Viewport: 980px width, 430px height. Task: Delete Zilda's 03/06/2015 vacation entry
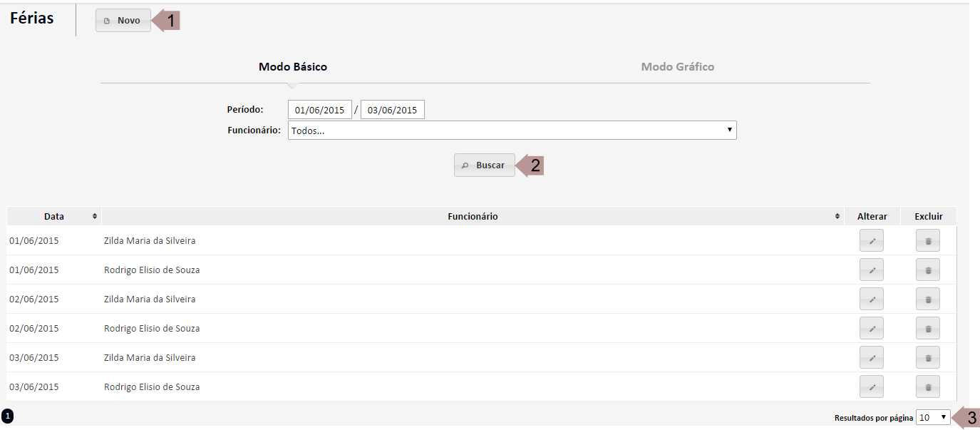927,358
